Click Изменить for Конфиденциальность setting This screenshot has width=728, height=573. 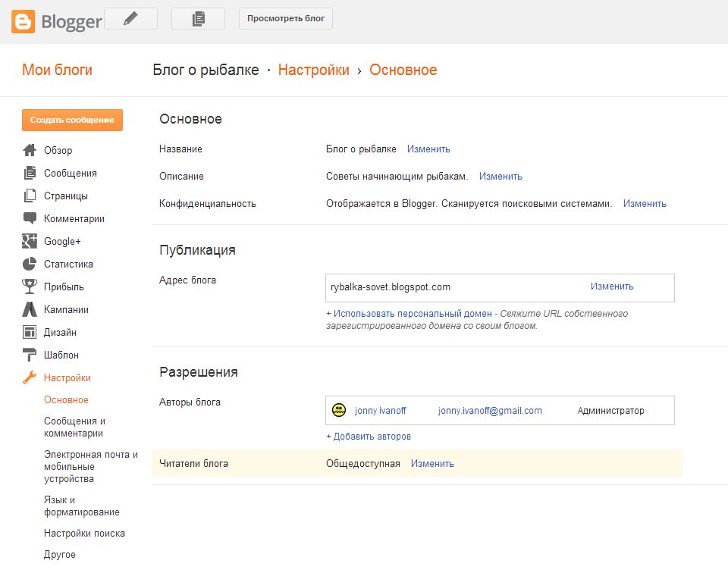click(645, 204)
